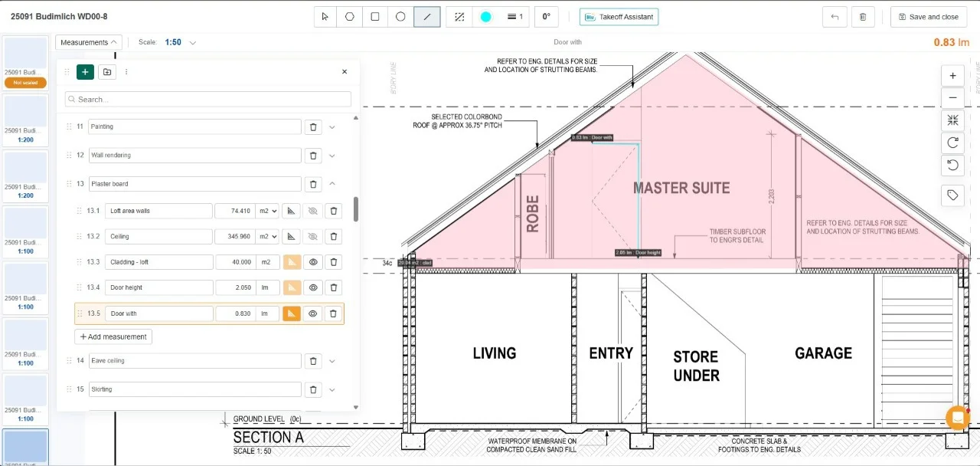Image resolution: width=980 pixels, height=466 pixels.
Task: Zoom out with the minus button
Action: tap(952, 98)
